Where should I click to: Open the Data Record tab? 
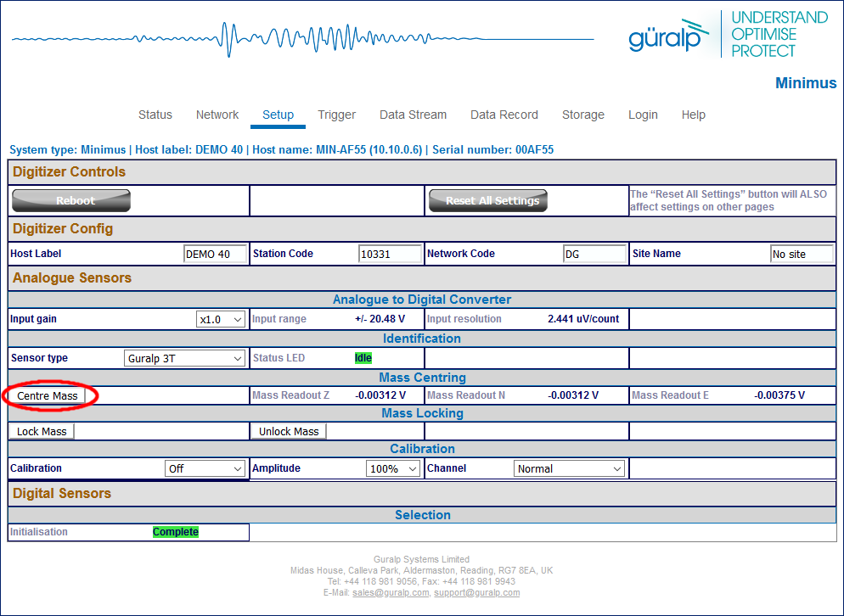tap(504, 115)
